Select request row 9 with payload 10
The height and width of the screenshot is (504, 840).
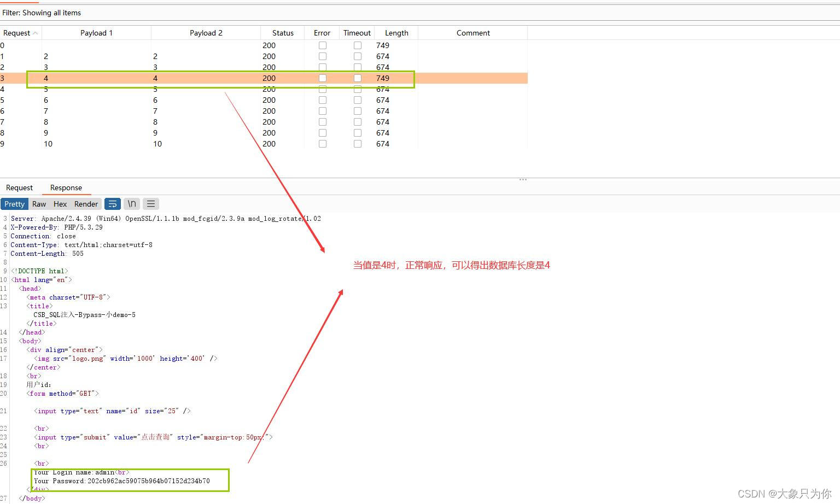click(x=264, y=144)
